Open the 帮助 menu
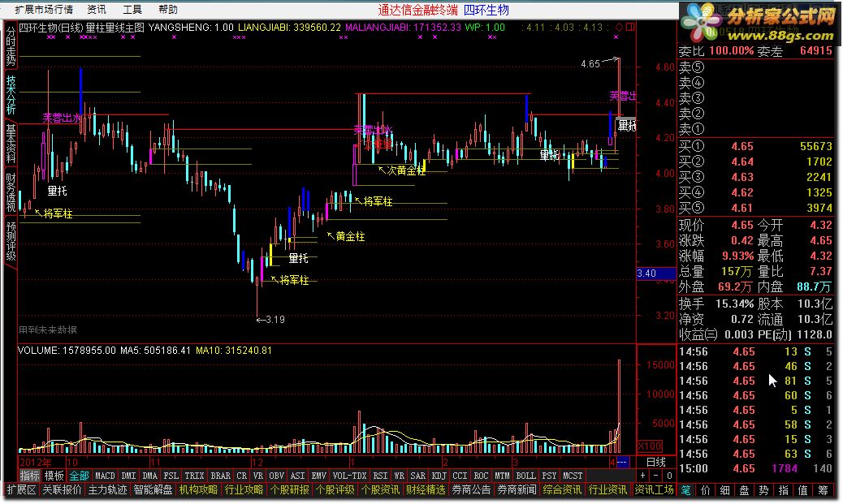 coord(168,10)
